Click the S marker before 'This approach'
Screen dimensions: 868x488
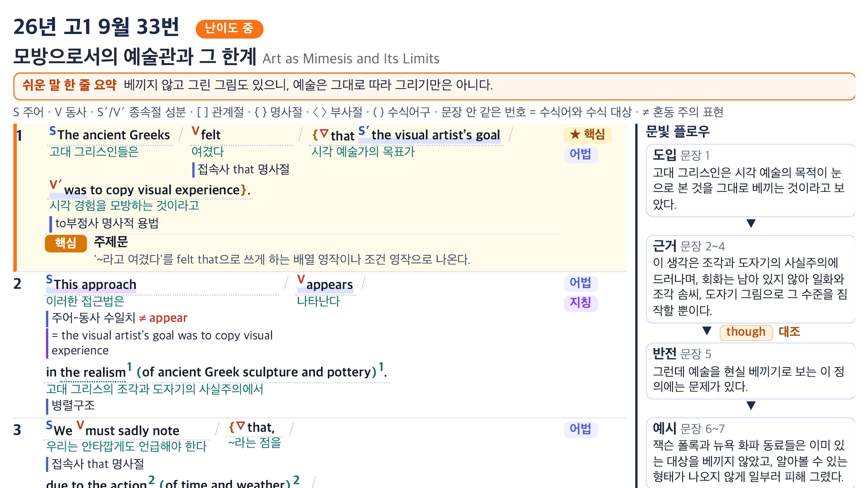(x=49, y=279)
